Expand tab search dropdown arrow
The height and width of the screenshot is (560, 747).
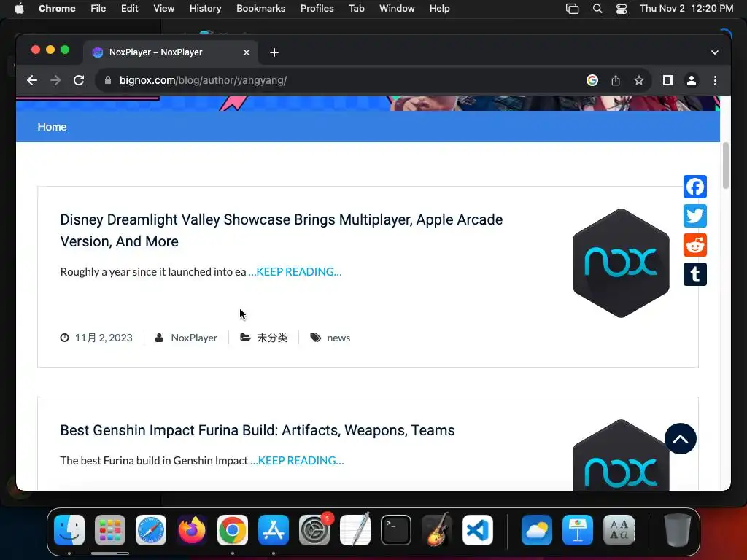click(715, 52)
